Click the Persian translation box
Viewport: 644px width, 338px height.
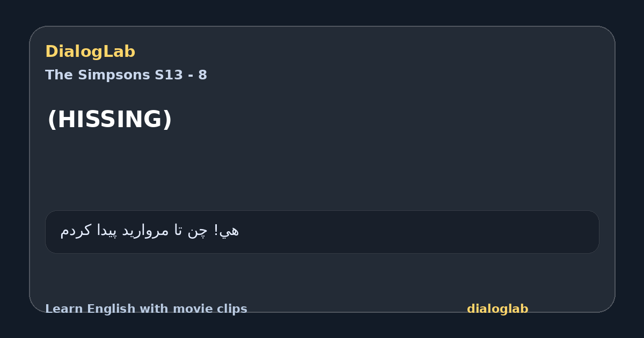(x=322, y=232)
